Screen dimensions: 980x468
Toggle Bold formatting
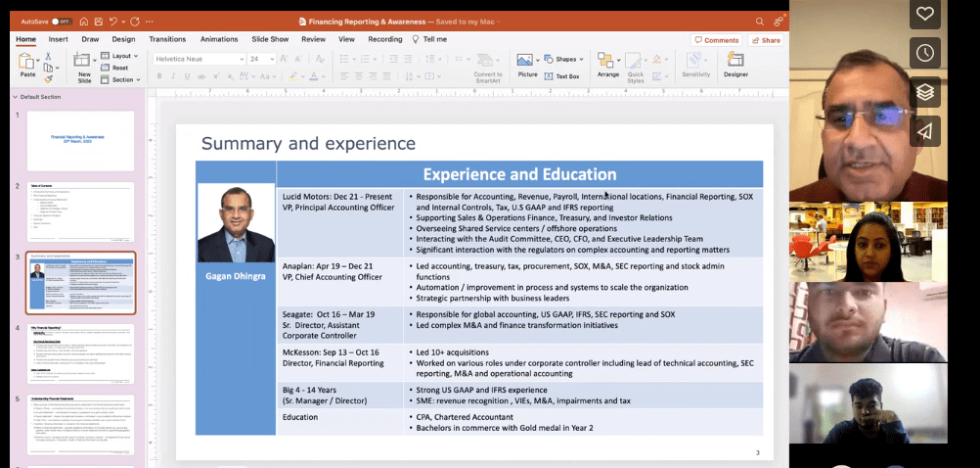pos(159,76)
